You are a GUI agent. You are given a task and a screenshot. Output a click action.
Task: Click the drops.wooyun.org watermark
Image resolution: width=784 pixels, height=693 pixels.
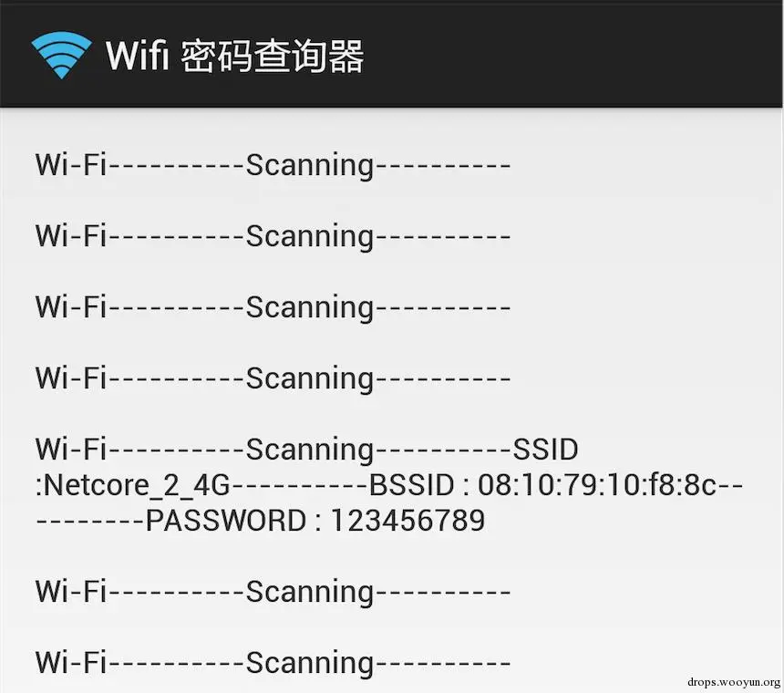pos(734,682)
